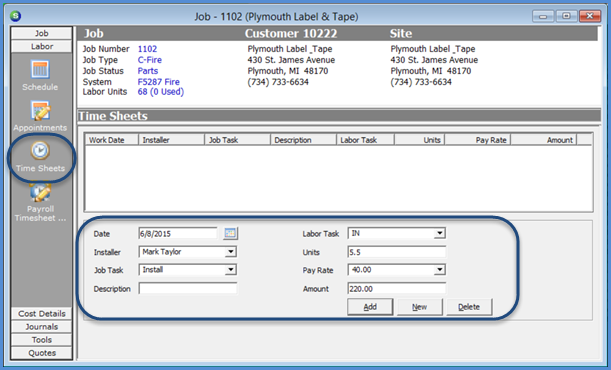Maximize the Job window
Image resolution: width=611 pixels, height=370 pixels.
(566, 16)
